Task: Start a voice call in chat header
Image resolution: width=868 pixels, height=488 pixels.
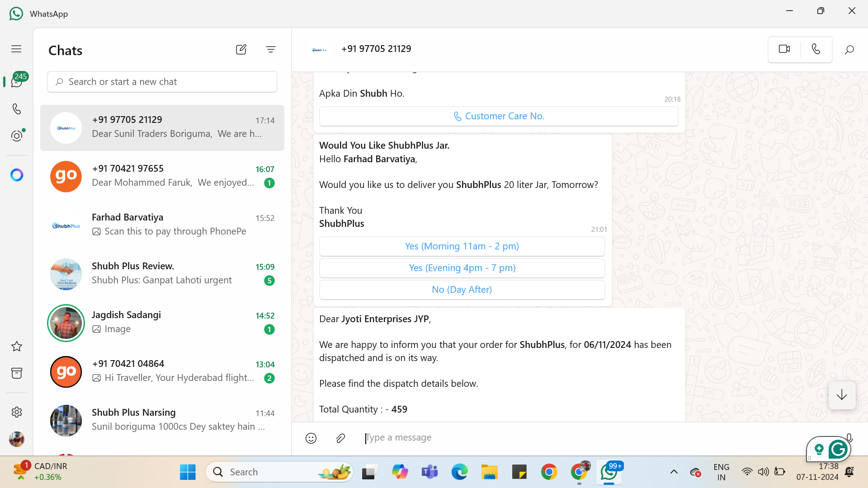Action: click(816, 49)
